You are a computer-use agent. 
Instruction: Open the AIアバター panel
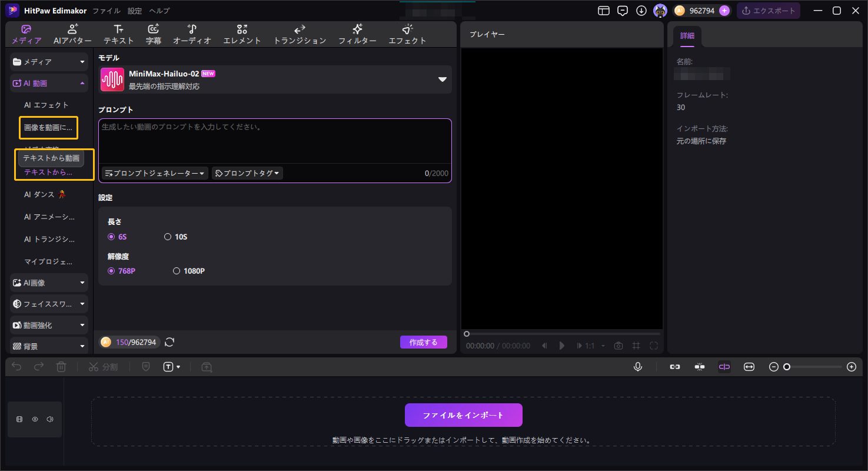click(x=72, y=34)
